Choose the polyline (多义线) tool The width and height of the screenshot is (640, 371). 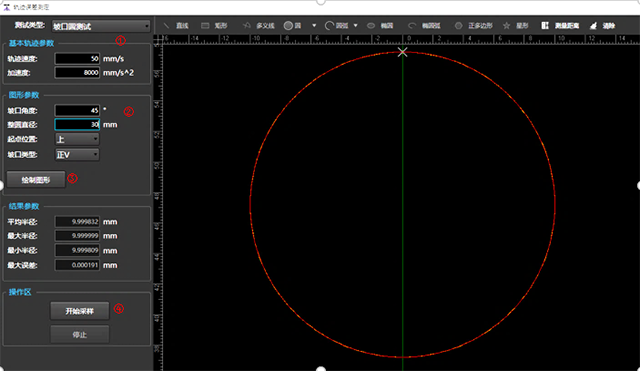pos(259,26)
